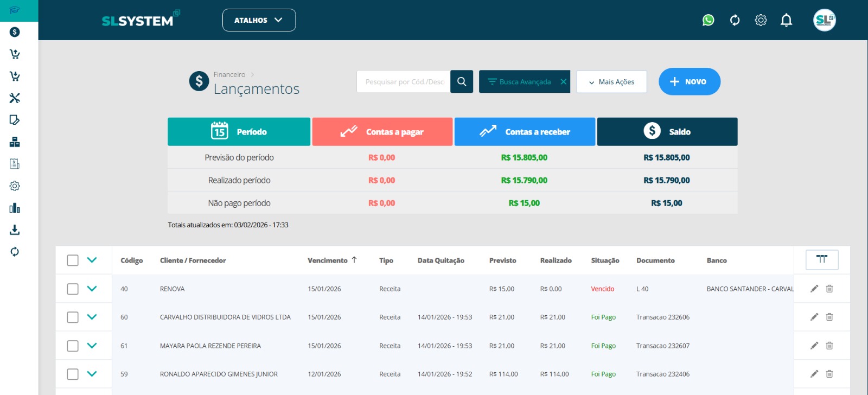Select the Contas a pagar tab
This screenshot has width=868, height=395.
pyautogui.click(x=382, y=132)
